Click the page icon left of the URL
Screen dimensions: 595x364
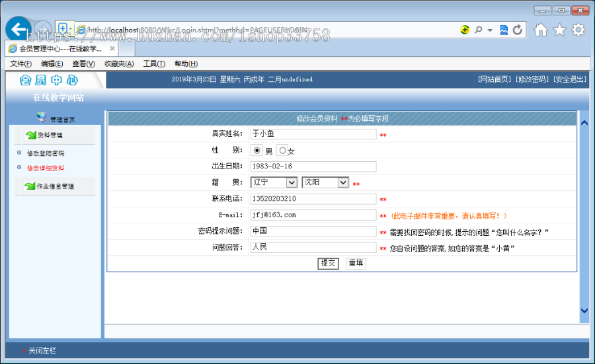coord(81,30)
